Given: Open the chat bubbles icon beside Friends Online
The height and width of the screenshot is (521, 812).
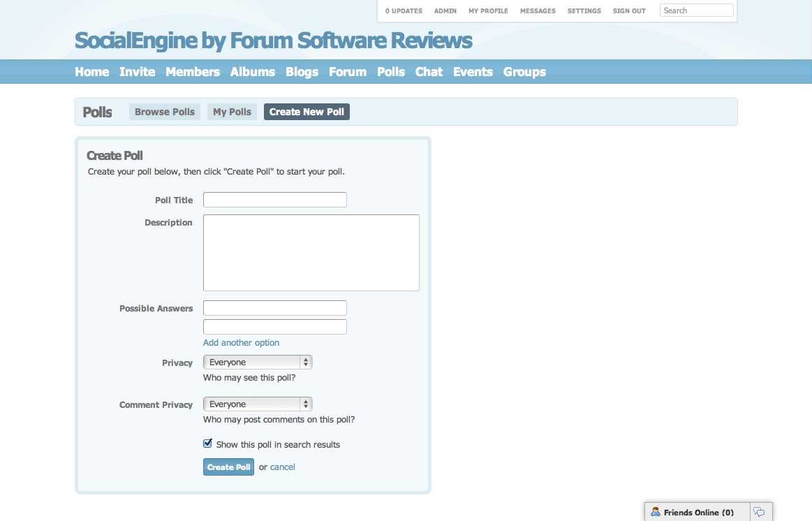Looking at the screenshot, I should coord(759,512).
